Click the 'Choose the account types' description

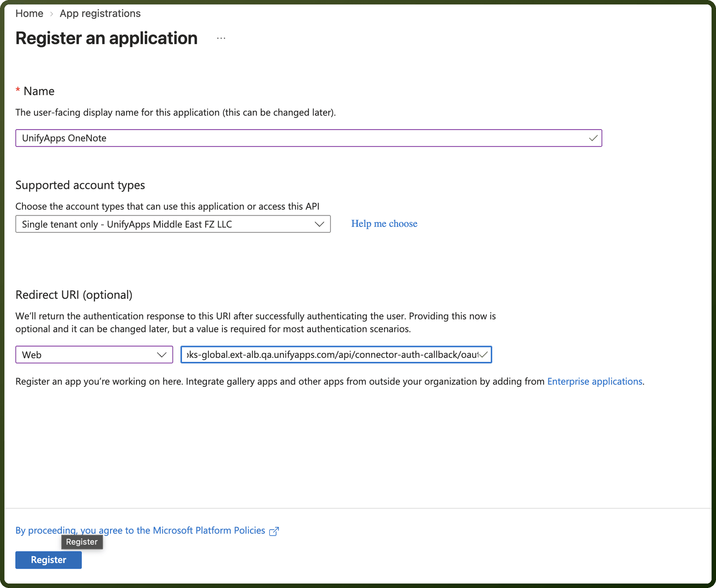(x=167, y=206)
